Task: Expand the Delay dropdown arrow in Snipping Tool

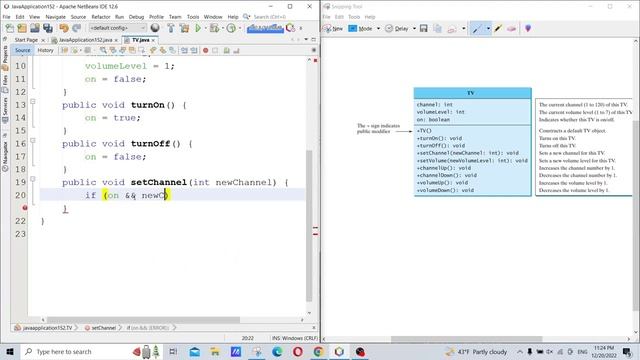Action: click(414, 28)
